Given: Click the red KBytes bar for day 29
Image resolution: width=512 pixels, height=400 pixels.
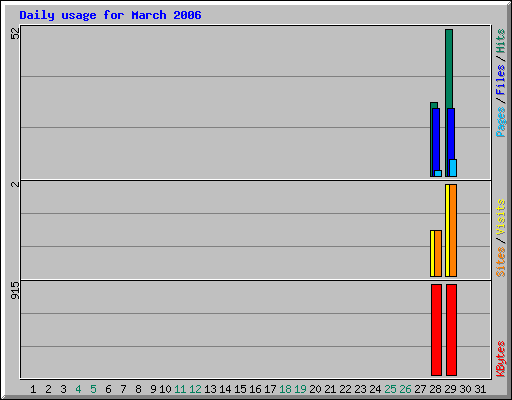Looking at the screenshot, I should pos(451,330).
